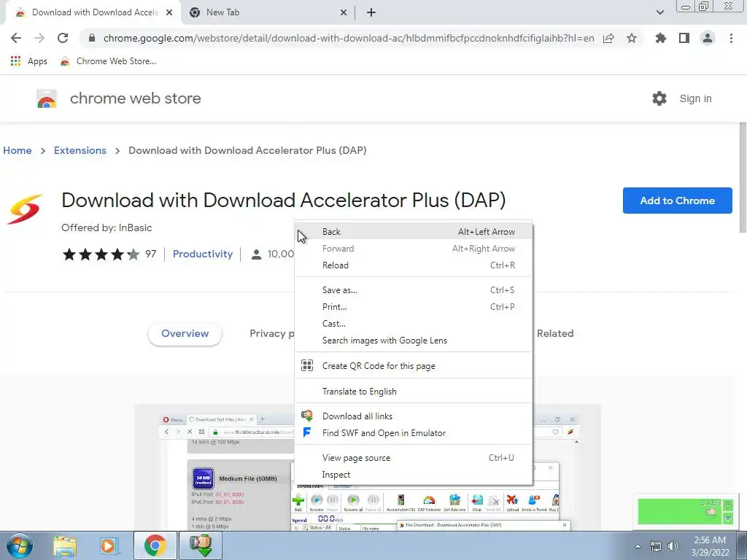Share this page icon in address bar
Image resolution: width=747 pixels, height=560 pixels.
pos(608,38)
